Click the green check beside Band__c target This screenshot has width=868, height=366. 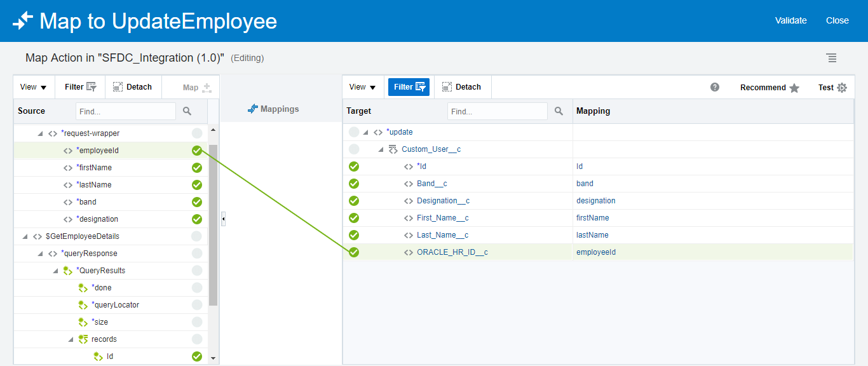[354, 184]
